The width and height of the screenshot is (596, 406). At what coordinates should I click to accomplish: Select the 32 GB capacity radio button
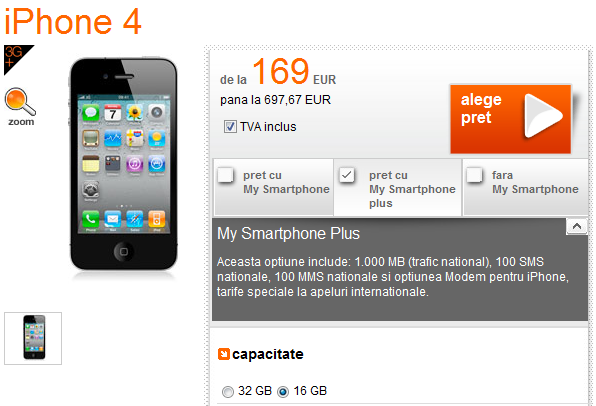click(x=228, y=392)
